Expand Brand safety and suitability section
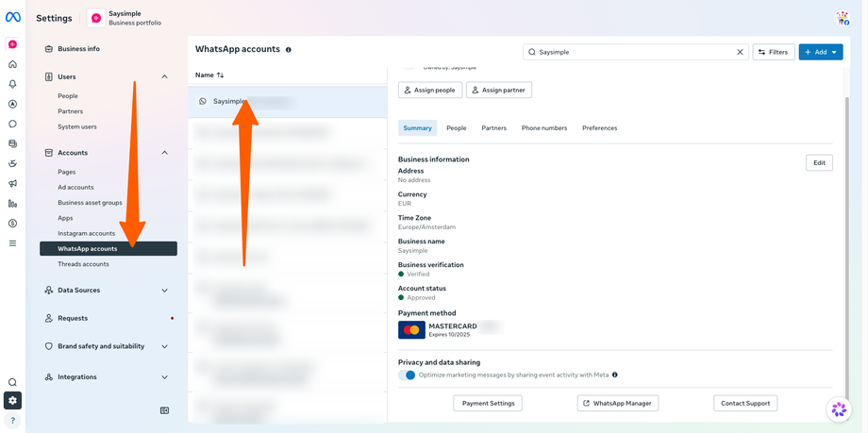The height and width of the screenshot is (433, 868). pyautogui.click(x=164, y=346)
